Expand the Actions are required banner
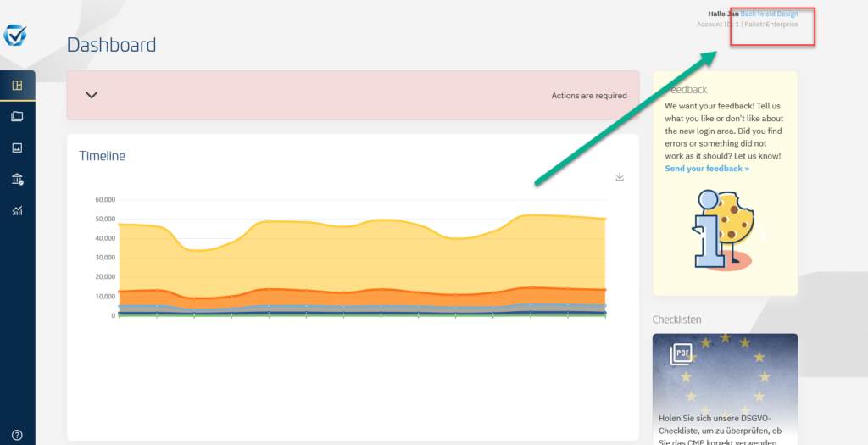 click(x=92, y=95)
